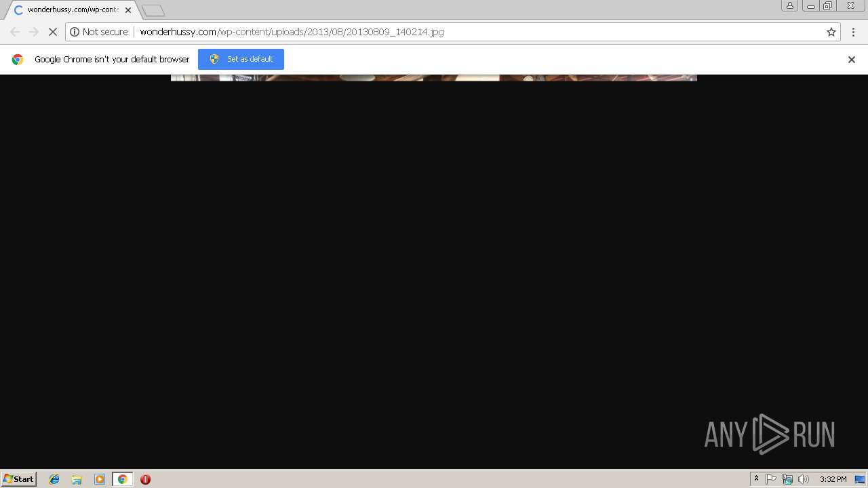Open Windows Media Player taskbar icon
Viewport: 868px width, 488px height.
click(100, 479)
